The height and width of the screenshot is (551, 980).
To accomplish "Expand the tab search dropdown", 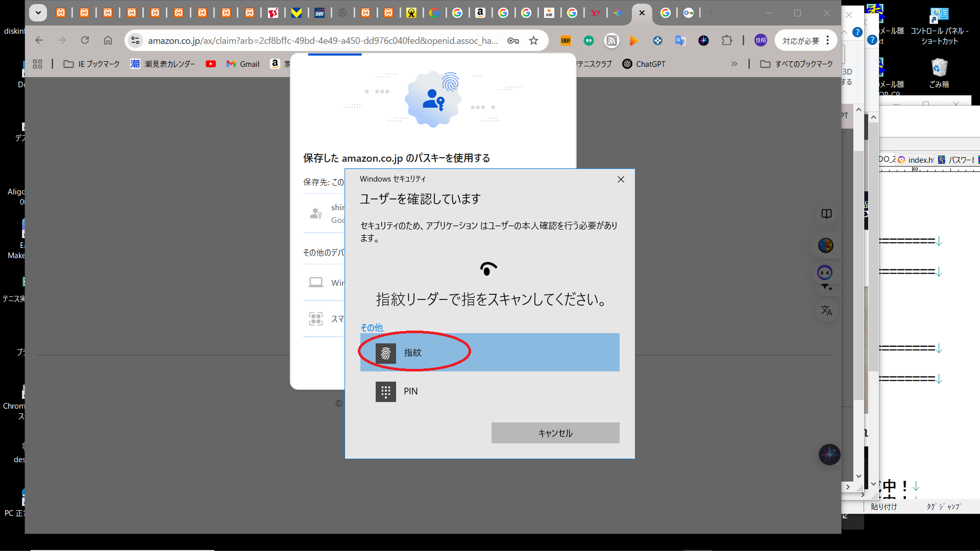I will (38, 13).
